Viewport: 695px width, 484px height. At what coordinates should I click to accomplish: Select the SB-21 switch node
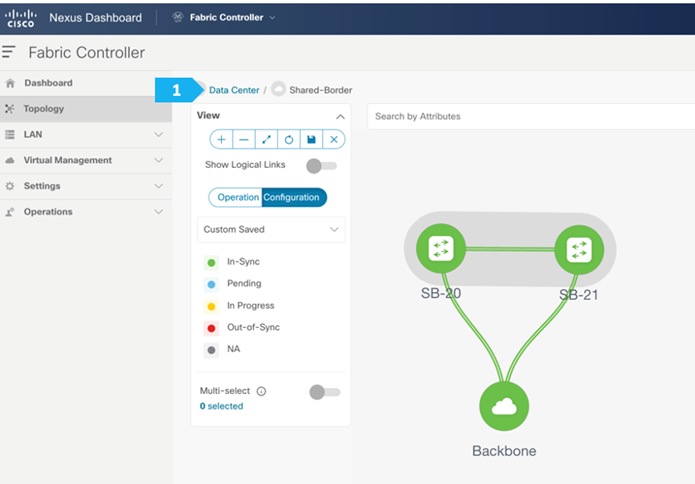click(579, 250)
